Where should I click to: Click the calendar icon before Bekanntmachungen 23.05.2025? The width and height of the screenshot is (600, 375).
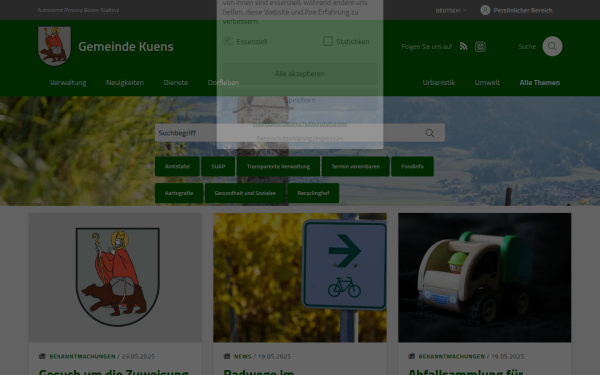(x=42, y=356)
